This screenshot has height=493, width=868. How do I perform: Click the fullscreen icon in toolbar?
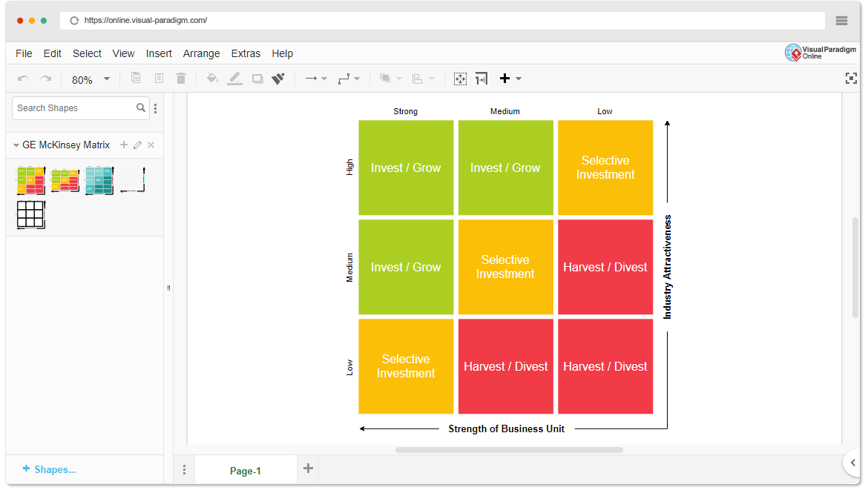click(x=851, y=79)
